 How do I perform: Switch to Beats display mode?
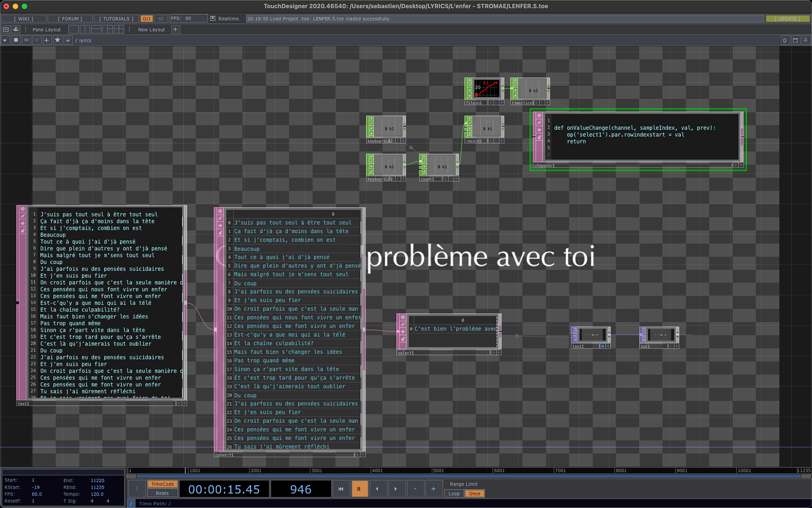point(162,493)
